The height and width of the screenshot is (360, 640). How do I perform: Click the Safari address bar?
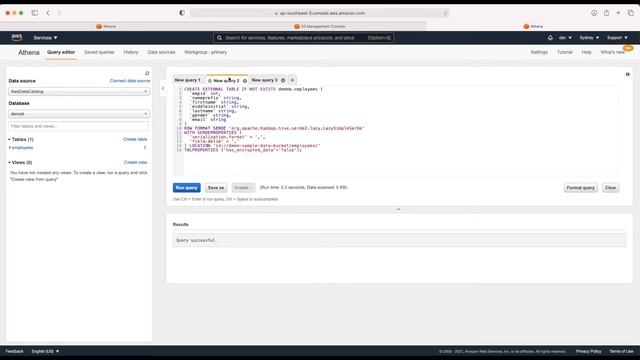[320, 13]
